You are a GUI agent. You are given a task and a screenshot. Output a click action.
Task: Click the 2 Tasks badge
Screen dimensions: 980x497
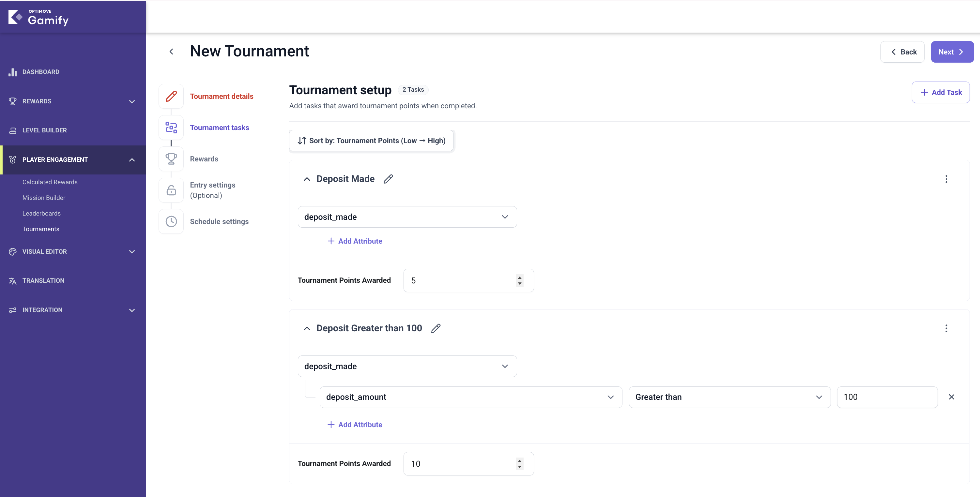(x=413, y=90)
